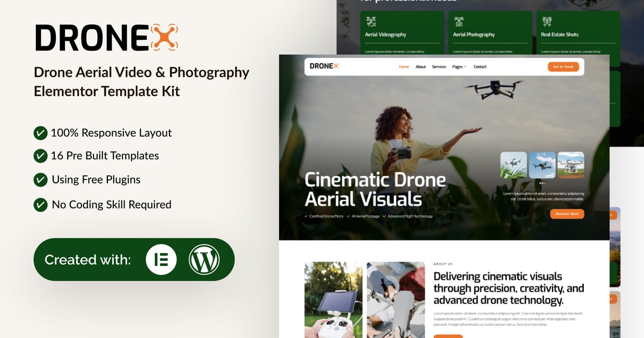Image resolution: width=644 pixels, height=338 pixels.
Task: Toggle the check next to 16 Pre Built Templates
Action: (x=41, y=156)
